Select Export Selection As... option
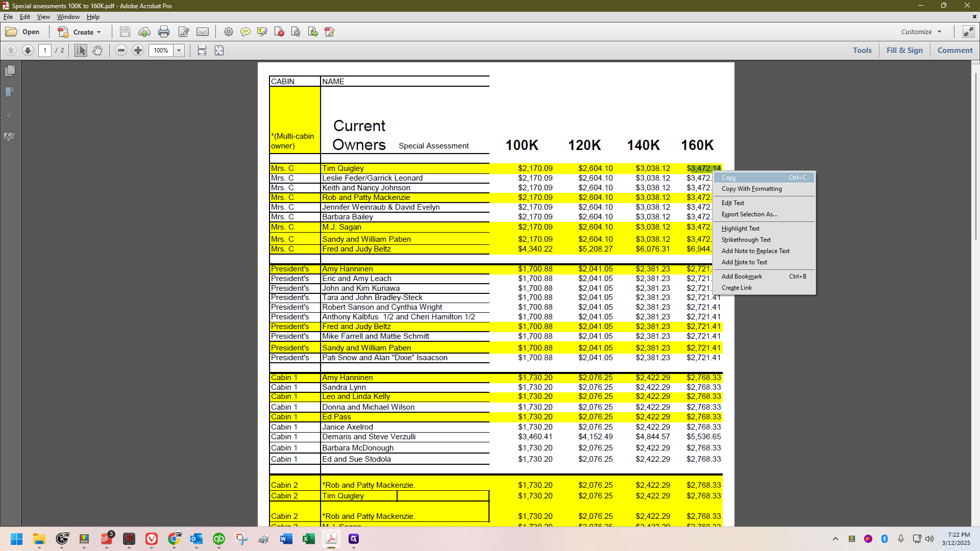The image size is (980, 551). 764,214
